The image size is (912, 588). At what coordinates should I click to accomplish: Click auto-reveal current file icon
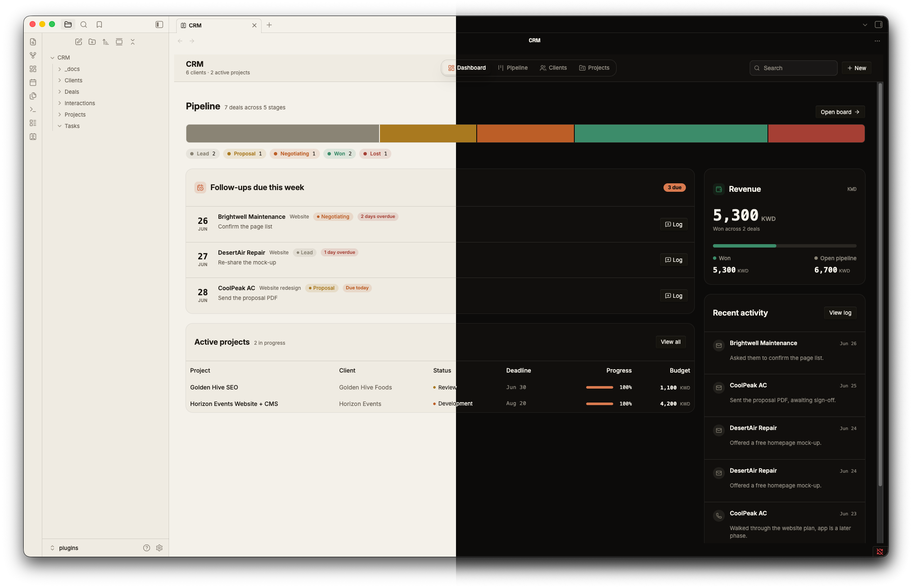click(x=119, y=42)
